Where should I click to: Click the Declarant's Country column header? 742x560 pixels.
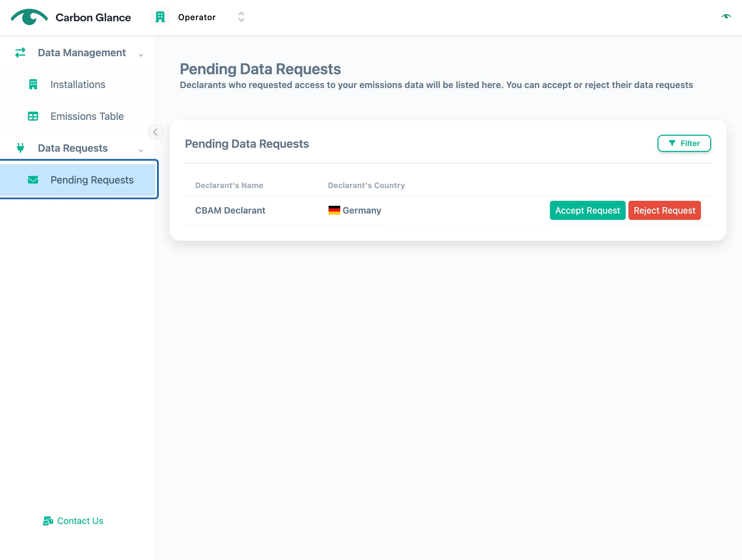(366, 185)
